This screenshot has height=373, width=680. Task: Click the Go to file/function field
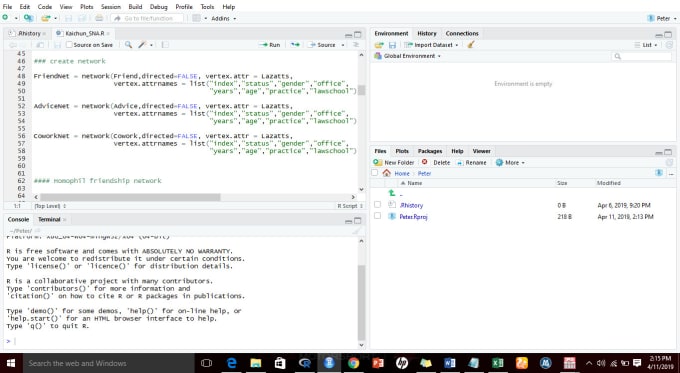coord(147,18)
